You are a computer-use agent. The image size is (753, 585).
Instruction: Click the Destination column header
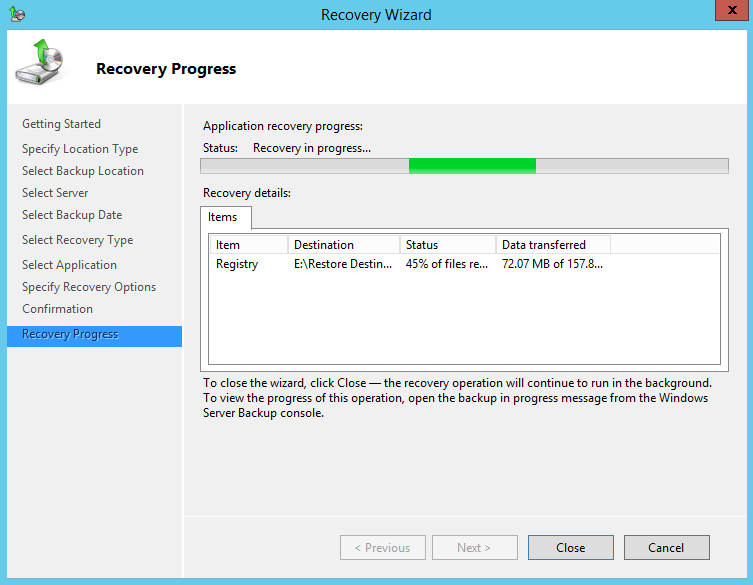[343, 245]
